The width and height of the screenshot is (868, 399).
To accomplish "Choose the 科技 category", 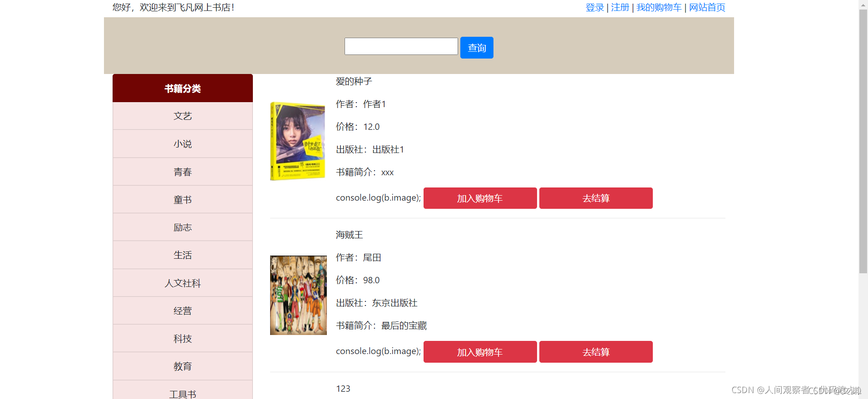I will coord(182,339).
